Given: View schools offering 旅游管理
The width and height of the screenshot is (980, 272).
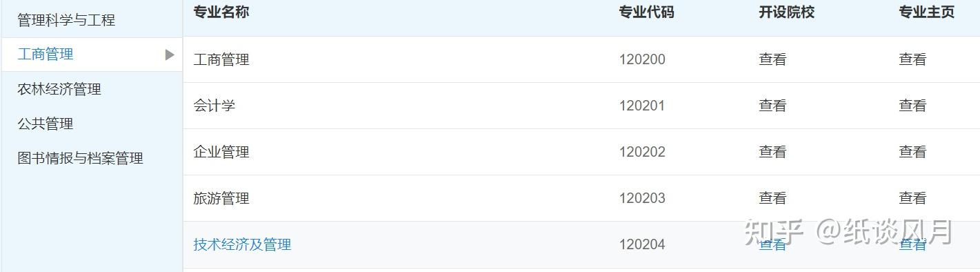Looking at the screenshot, I should [x=772, y=198].
